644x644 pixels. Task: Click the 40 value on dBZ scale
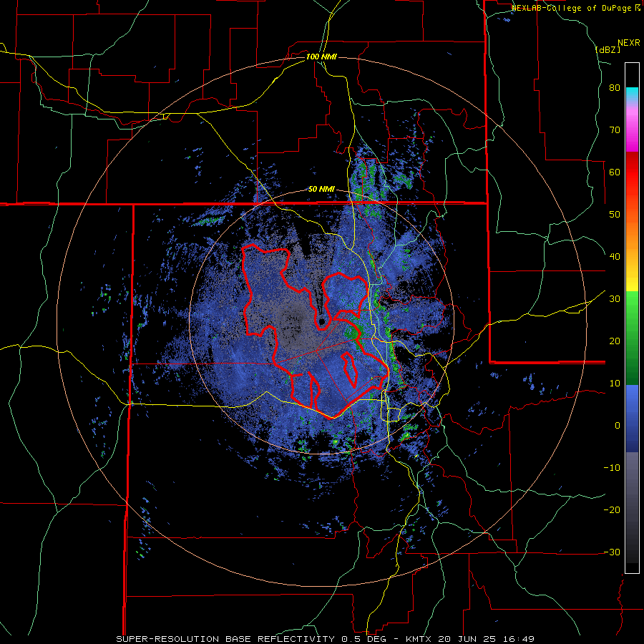coord(615,257)
